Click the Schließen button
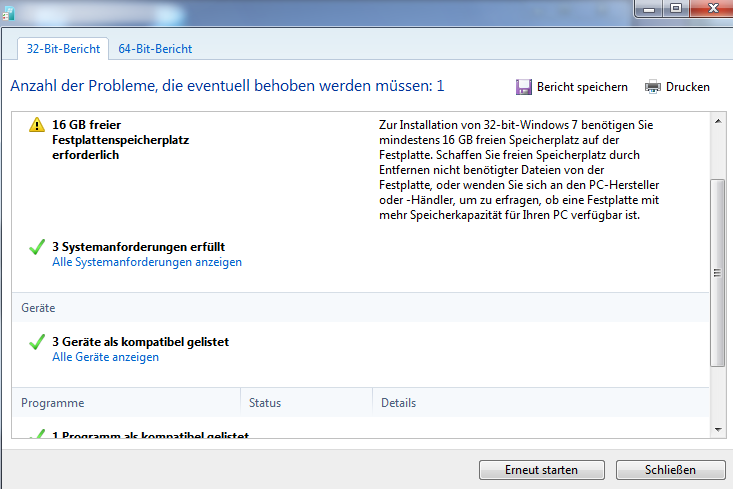Viewport: 733px width, 489px height. click(x=670, y=470)
